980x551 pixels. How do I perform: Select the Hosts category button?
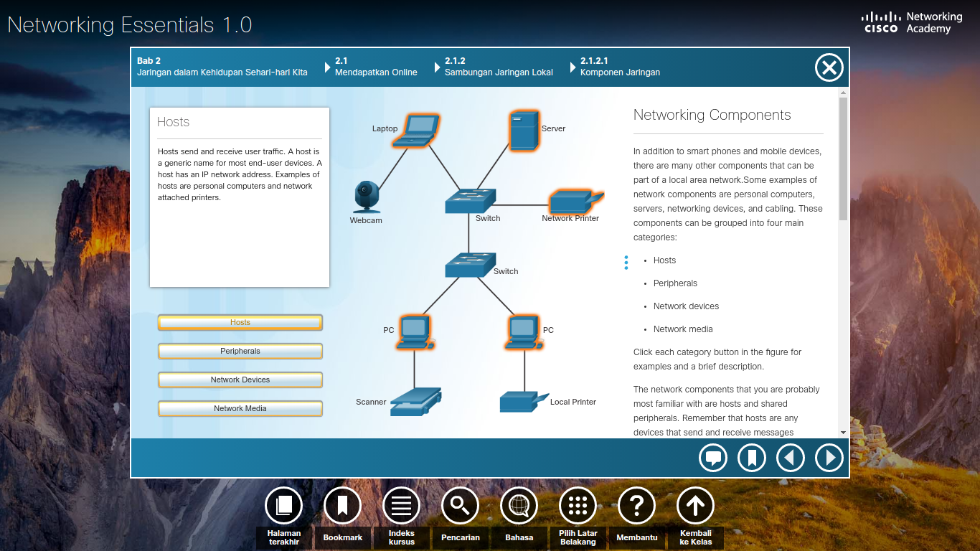240,322
